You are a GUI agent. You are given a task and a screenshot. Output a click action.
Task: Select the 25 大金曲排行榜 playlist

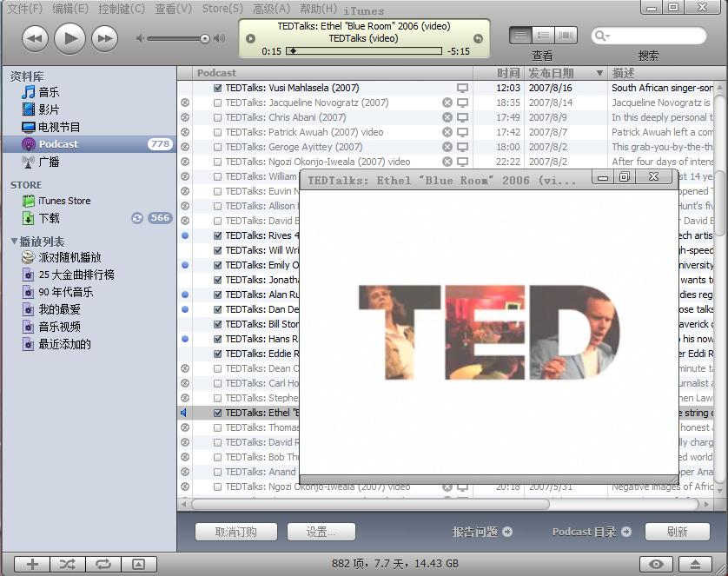(76, 275)
